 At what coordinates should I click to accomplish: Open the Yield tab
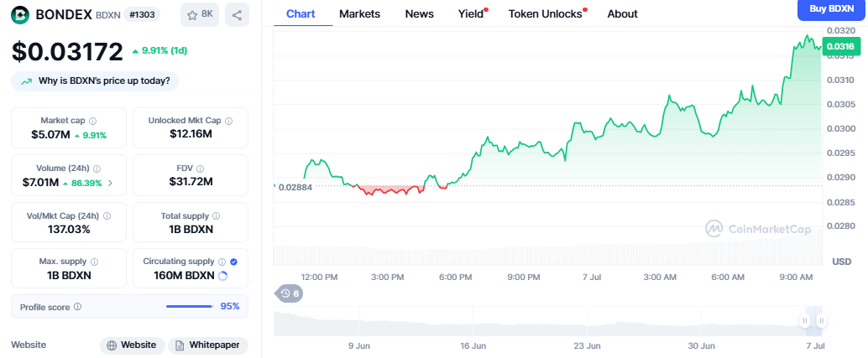472,13
